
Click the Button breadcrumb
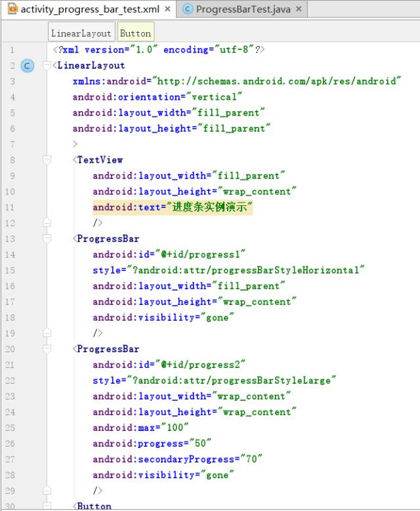click(136, 32)
